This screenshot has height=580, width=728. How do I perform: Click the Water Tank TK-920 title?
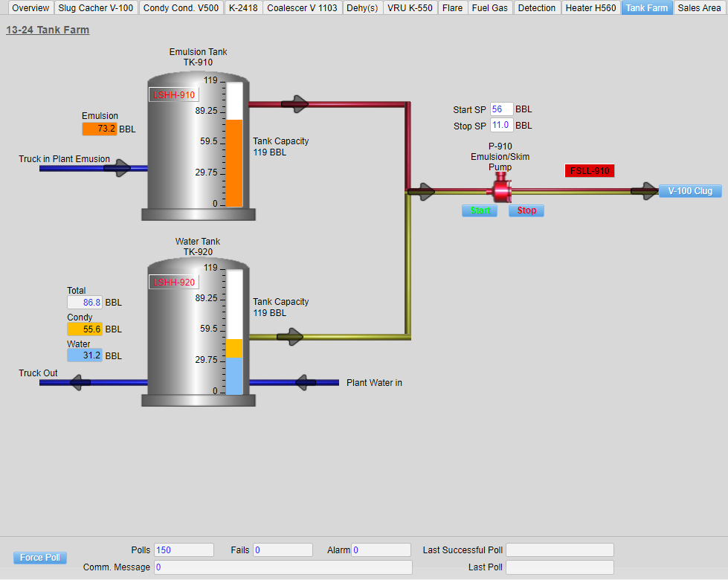tap(198, 247)
